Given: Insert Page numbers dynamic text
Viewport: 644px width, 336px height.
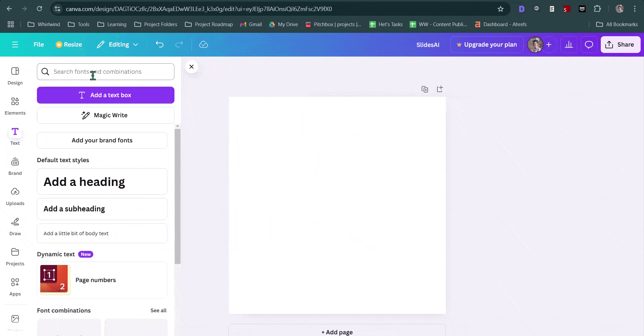Looking at the screenshot, I should coord(96,280).
